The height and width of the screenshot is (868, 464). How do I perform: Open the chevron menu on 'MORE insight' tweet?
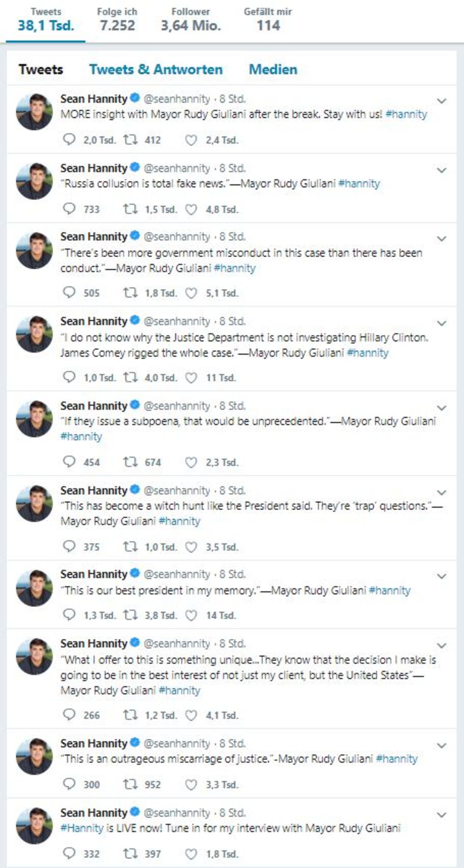point(441,101)
